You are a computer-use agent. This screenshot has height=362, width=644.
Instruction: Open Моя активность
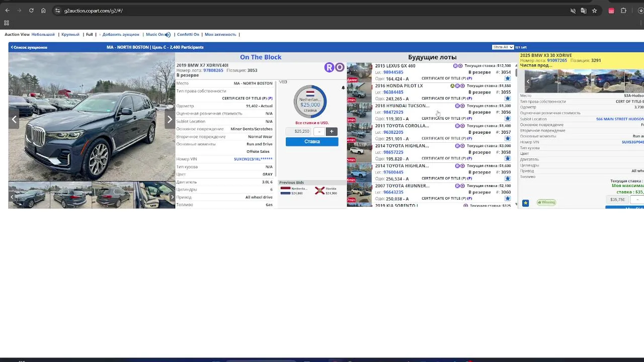[x=220, y=35]
